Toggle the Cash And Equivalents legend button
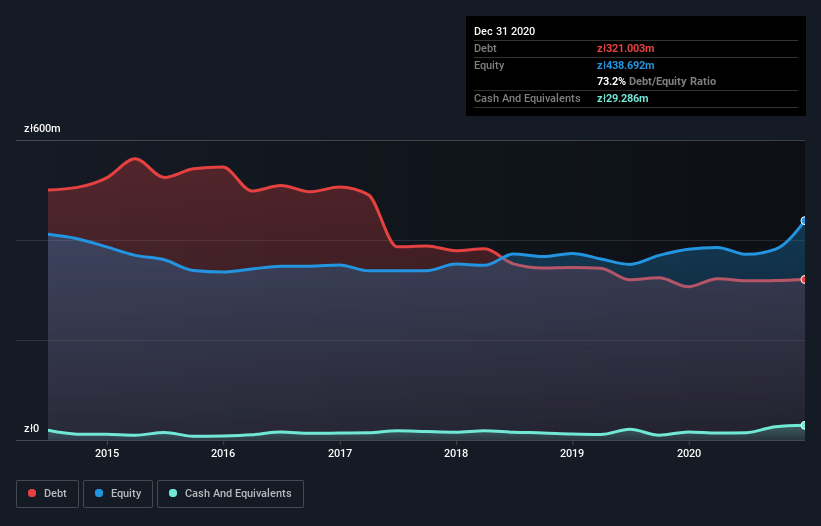Viewport: 821px width, 526px height. click(230, 494)
